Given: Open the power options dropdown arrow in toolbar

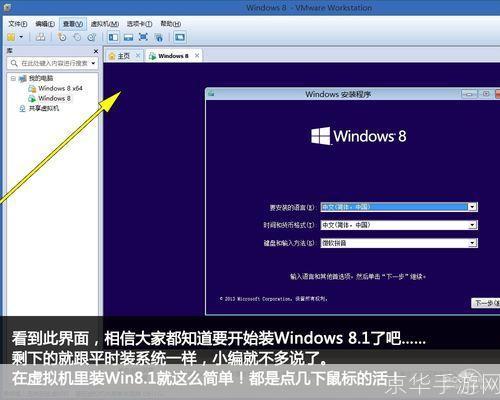Looking at the screenshot, I should click(21, 37).
